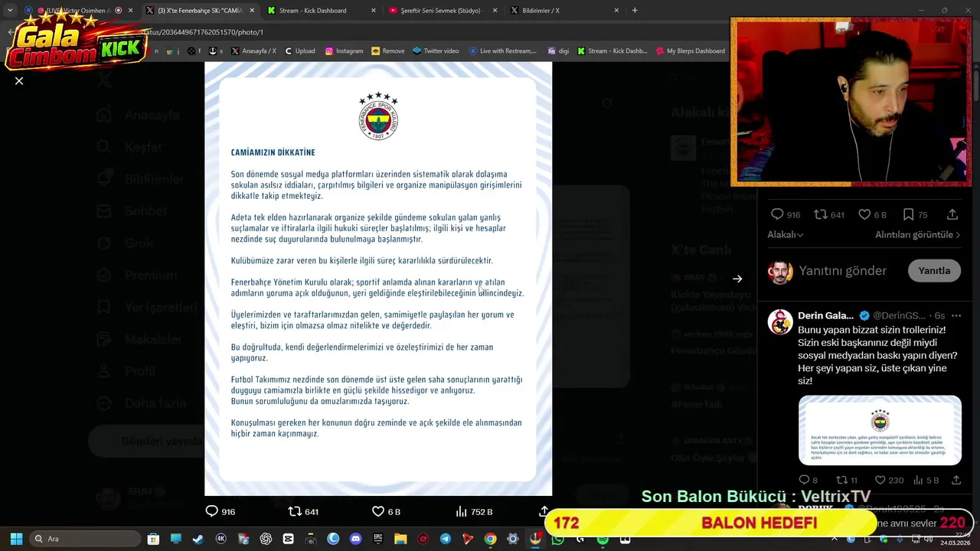Click the heart icon with 6 B in the right panel
The width and height of the screenshot is (980, 551).
pyautogui.click(x=864, y=214)
